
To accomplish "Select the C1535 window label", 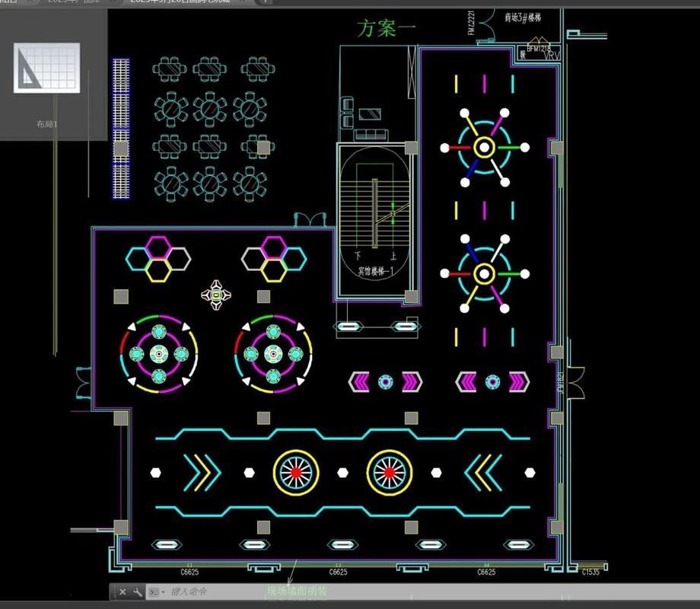I will 590,572.
